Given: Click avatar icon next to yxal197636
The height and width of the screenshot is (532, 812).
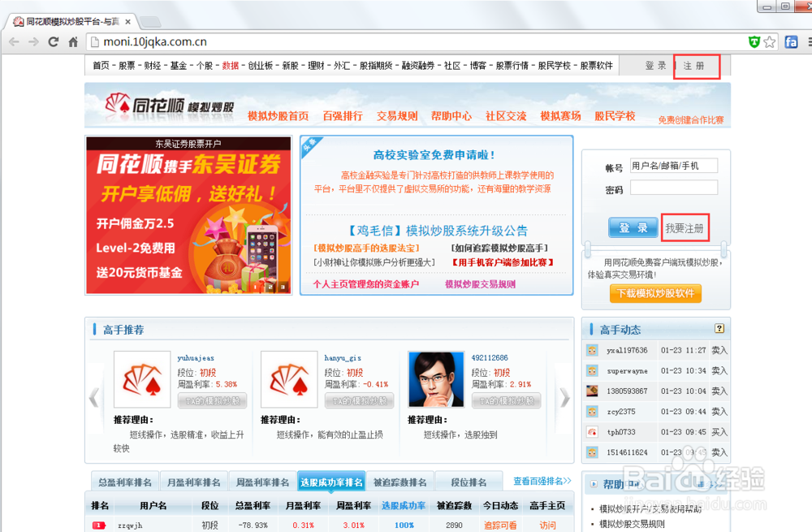Looking at the screenshot, I should coord(592,350).
